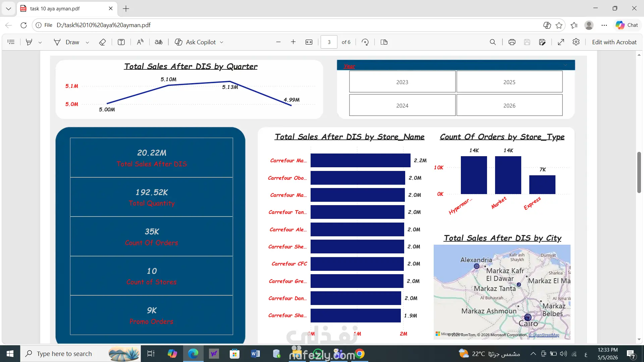The image size is (644, 362).
Task: Show hidden system tray icons
Action: (x=533, y=354)
